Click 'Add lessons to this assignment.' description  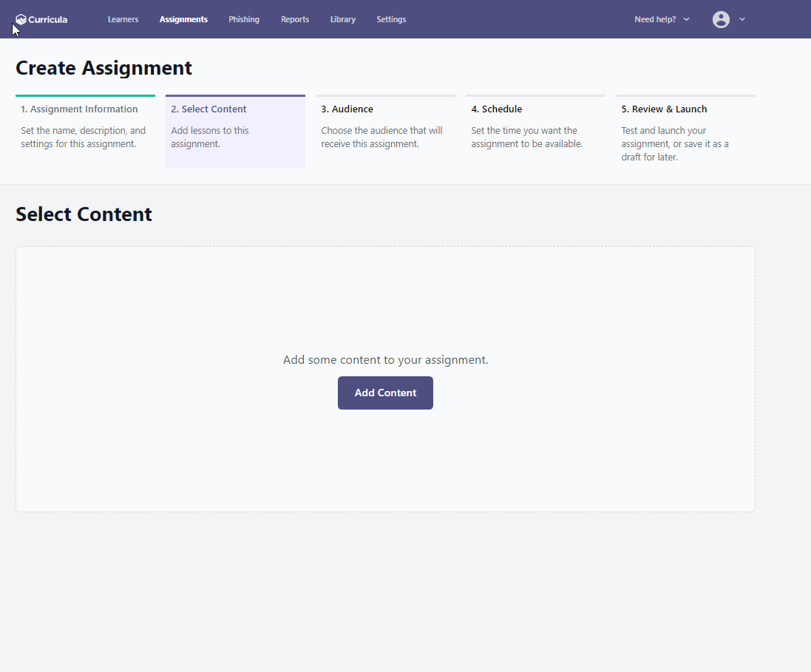tap(210, 137)
